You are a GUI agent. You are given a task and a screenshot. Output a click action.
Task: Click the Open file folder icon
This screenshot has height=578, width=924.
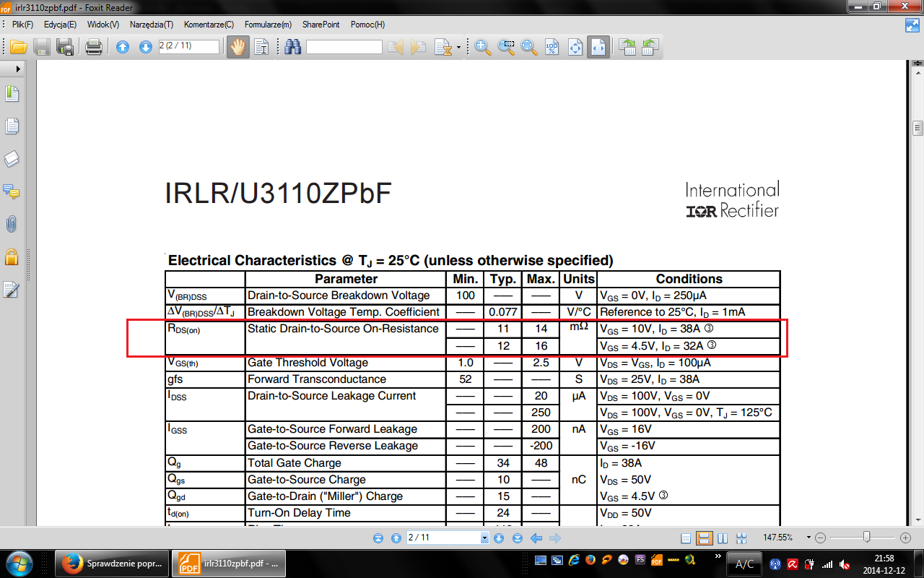[x=18, y=48]
